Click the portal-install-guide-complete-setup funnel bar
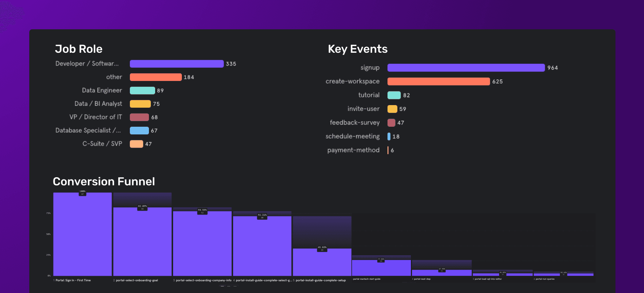This screenshot has height=293, width=644. tap(322, 262)
